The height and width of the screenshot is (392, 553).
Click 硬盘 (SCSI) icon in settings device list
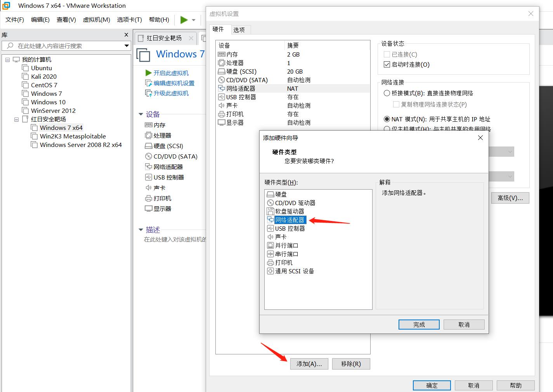[x=222, y=71]
